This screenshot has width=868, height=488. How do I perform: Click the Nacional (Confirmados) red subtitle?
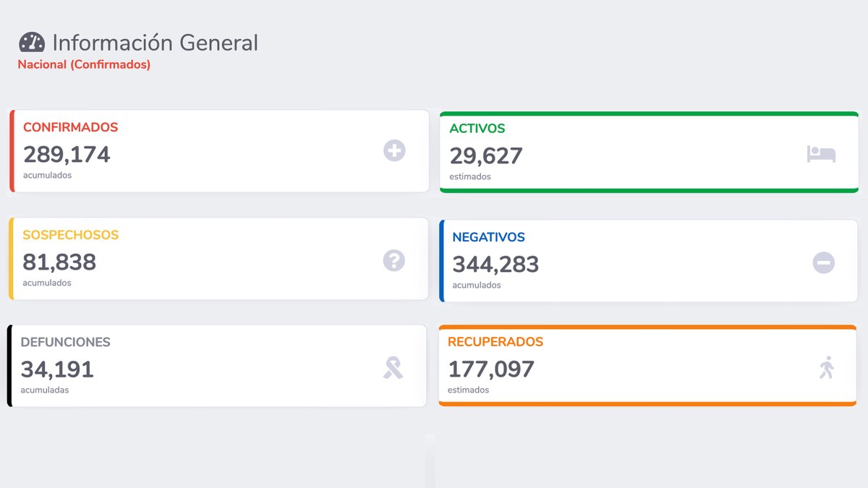(x=84, y=64)
